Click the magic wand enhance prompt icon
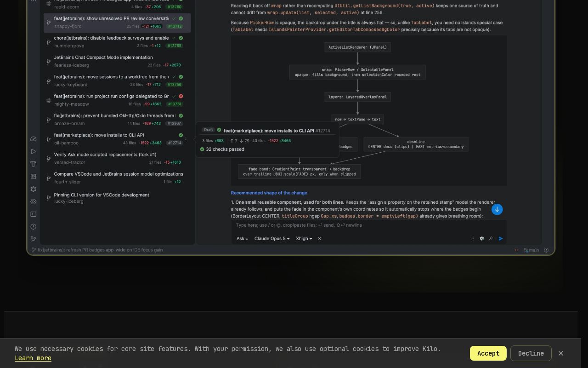Image resolution: width=588 pixels, height=368 pixels. pyautogui.click(x=491, y=238)
